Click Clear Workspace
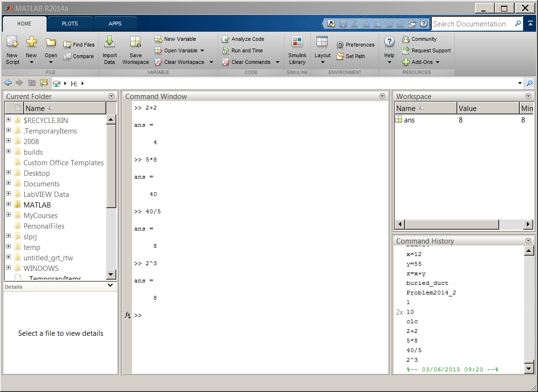 tap(180, 62)
